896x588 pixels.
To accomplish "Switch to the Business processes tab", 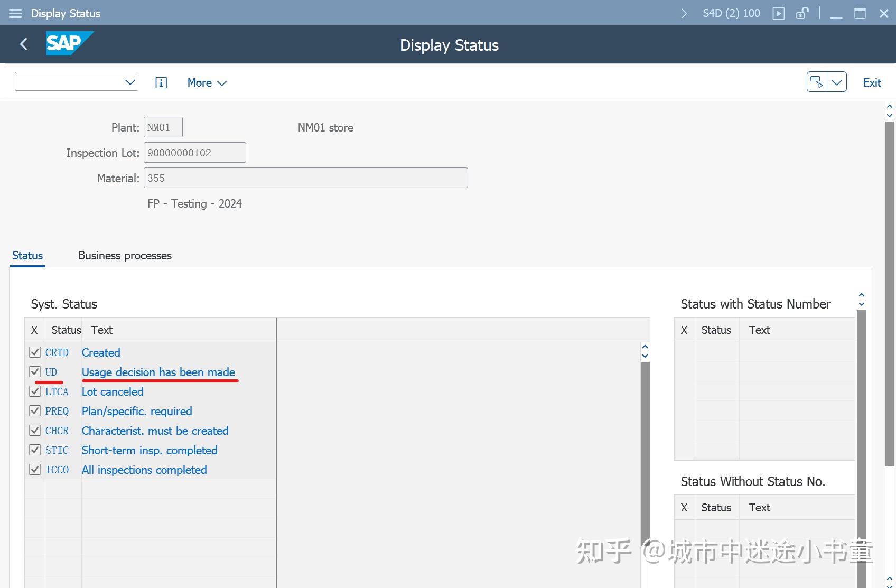I will (x=125, y=255).
